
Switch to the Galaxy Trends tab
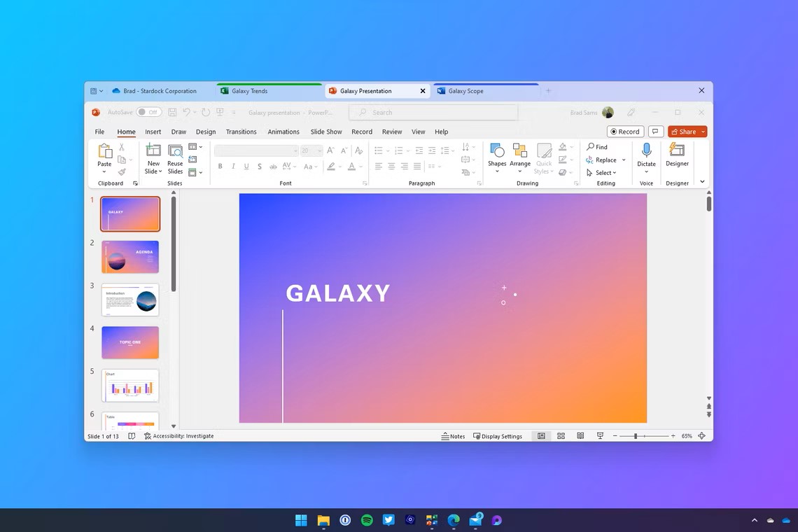coord(250,91)
